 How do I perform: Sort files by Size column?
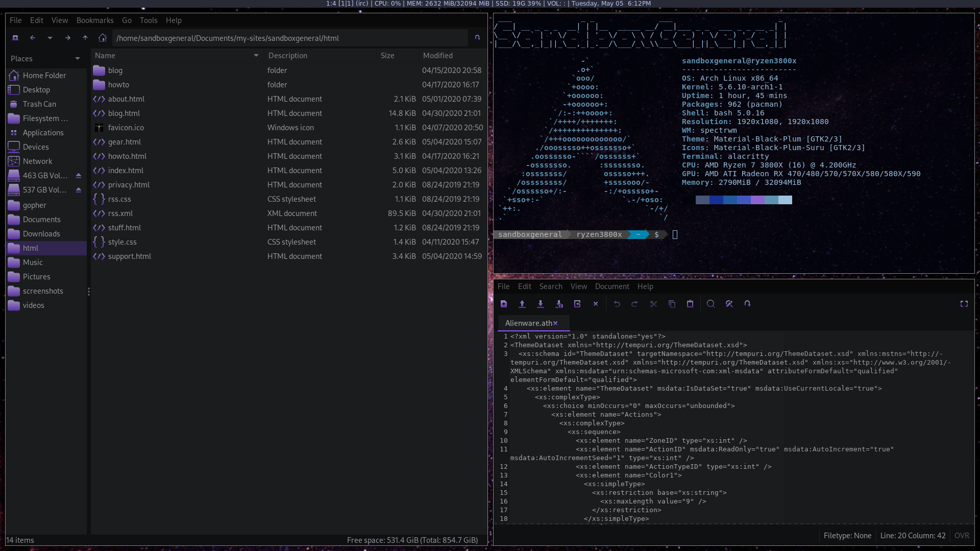tap(397, 56)
